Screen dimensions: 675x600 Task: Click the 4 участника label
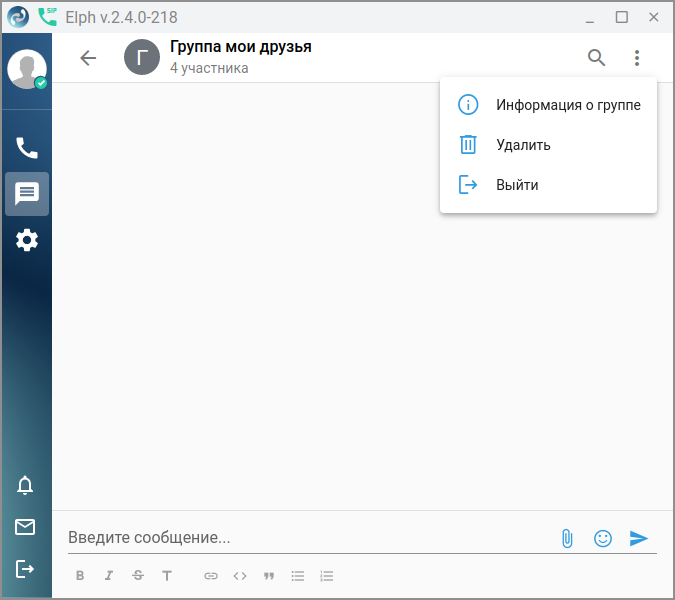click(x=209, y=68)
